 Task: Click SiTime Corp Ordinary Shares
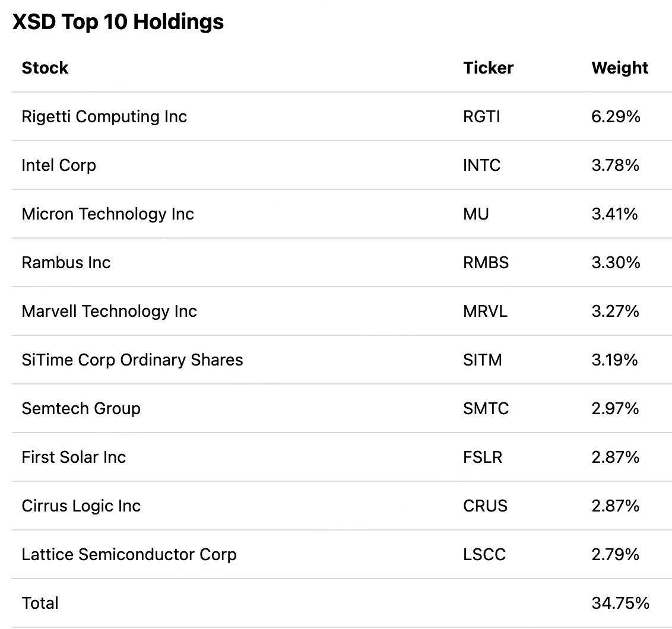pos(132,360)
